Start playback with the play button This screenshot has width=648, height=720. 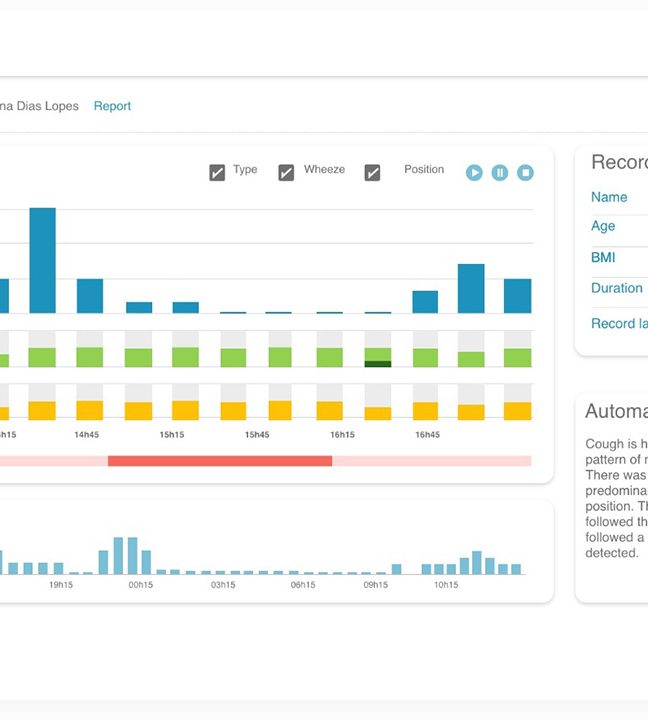(474, 173)
